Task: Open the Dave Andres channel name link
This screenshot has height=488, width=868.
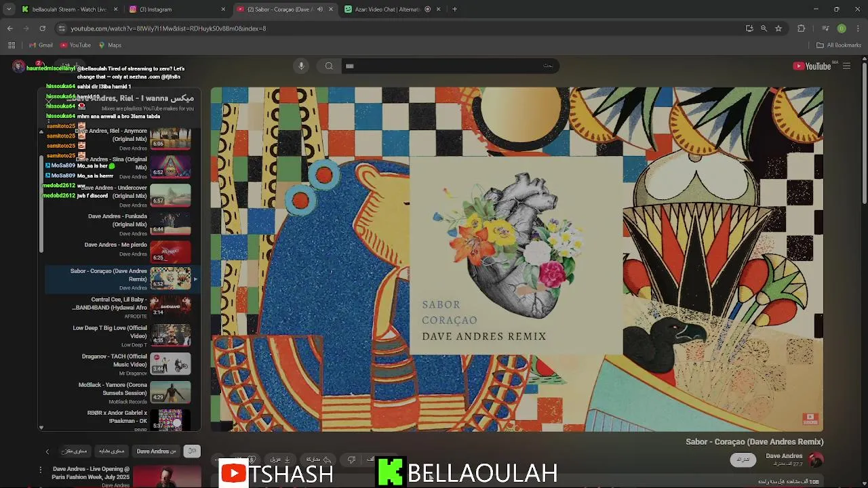Action: coord(784,456)
